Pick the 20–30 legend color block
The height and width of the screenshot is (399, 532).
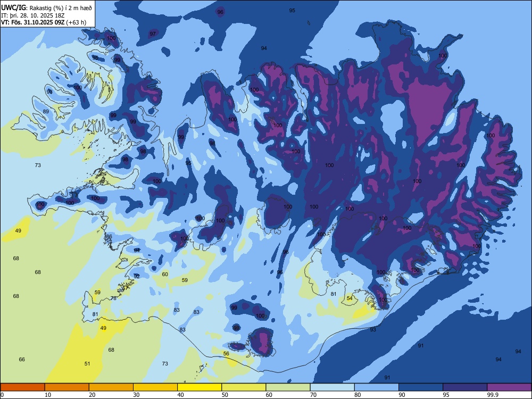point(111,387)
